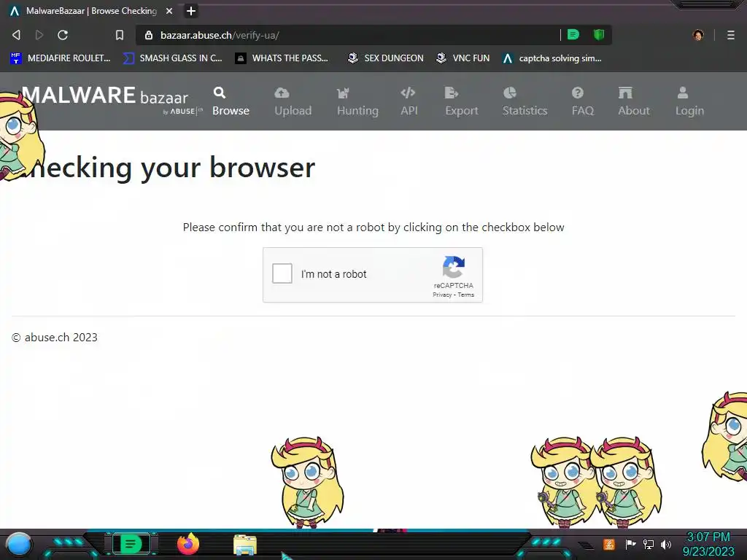
Task: Open the FAQ page
Action: coord(582,101)
